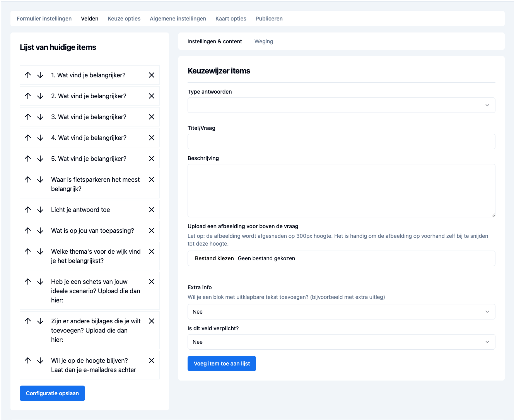The height and width of the screenshot is (420, 514).
Task: Move 'Licht je antwoord toe' item up
Action: point(28,210)
